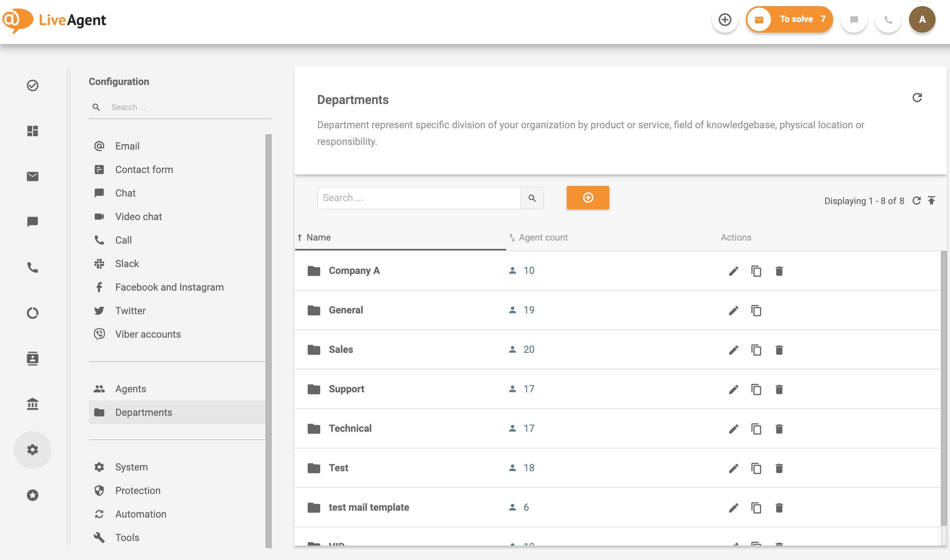The image size is (950, 560).
Task: Open Facebook and Instagram settings
Action: [169, 287]
